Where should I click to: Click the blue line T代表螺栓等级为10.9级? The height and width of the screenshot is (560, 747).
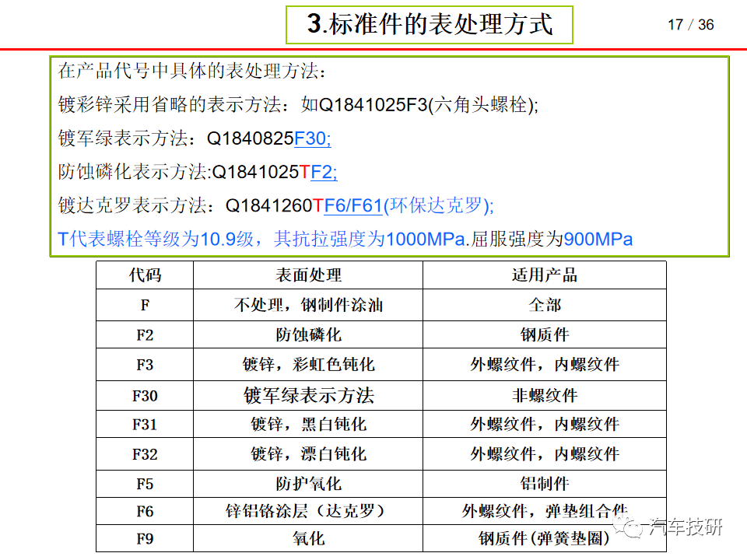[156, 239]
